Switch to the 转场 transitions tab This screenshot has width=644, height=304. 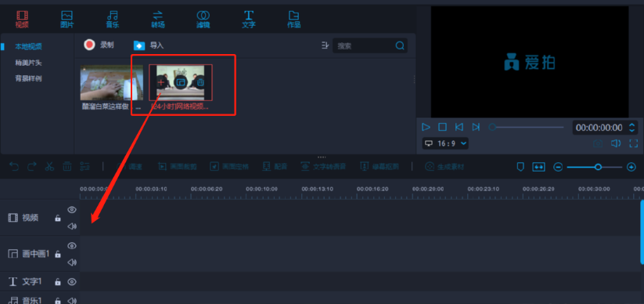158,20
